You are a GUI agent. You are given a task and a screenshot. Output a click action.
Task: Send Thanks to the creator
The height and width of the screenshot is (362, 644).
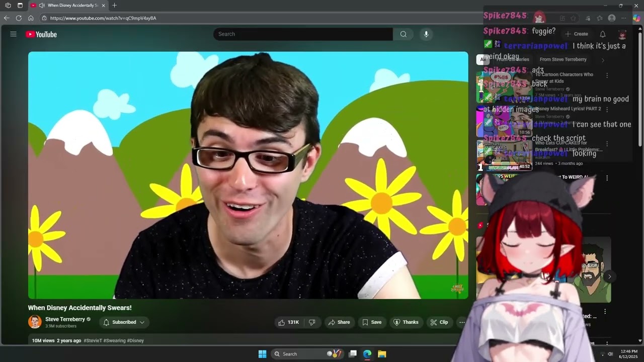[x=406, y=322]
